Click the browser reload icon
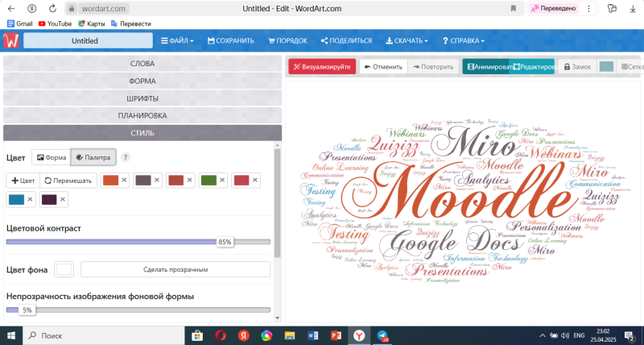644x345 pixels. [x=53, y=8]
